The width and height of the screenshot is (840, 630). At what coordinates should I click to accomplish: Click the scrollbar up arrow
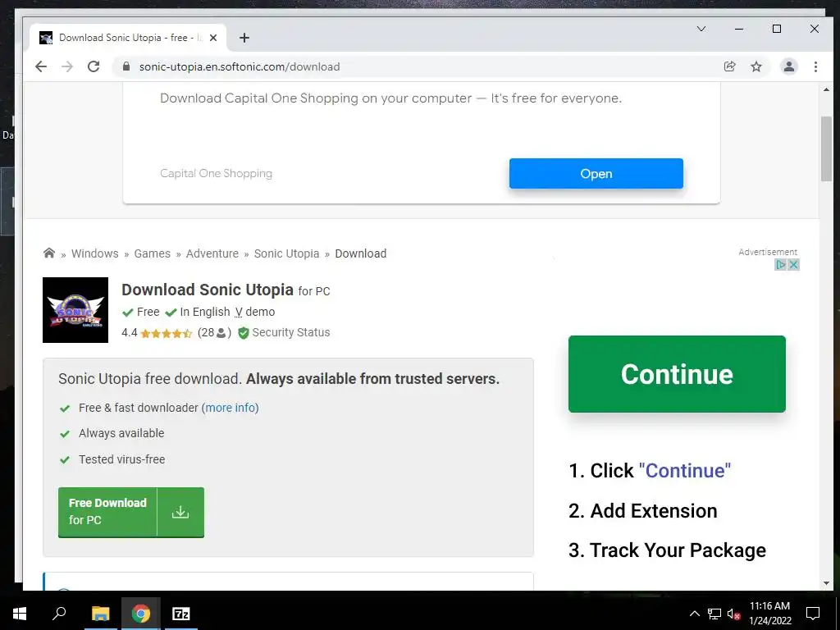[826, 90]
